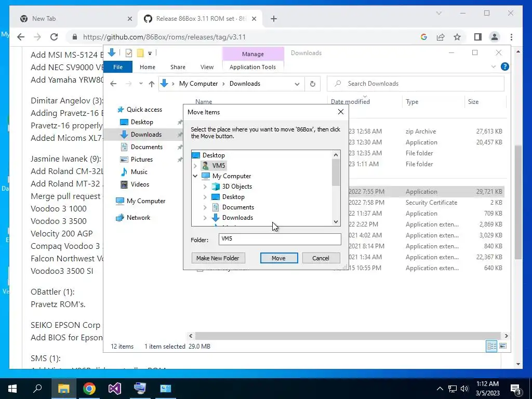The image size is (532, 399).
Task: Open address bar history dropdown
Action: pyautogui.click(x=297, y=84)
